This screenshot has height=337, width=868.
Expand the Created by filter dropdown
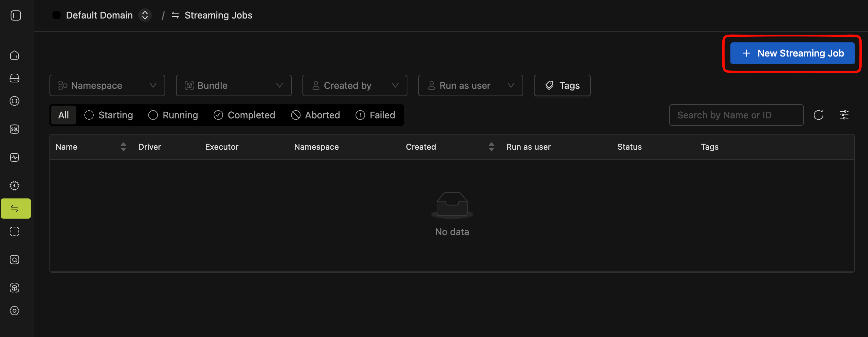coord(355,86)
